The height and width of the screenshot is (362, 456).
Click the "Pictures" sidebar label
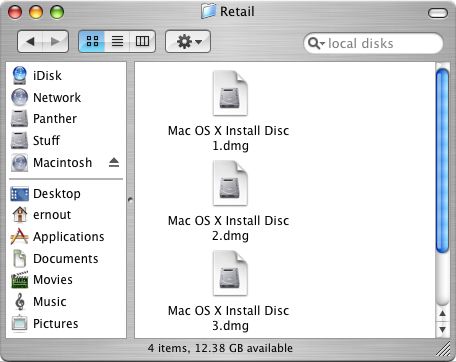[x=56, y=324]
